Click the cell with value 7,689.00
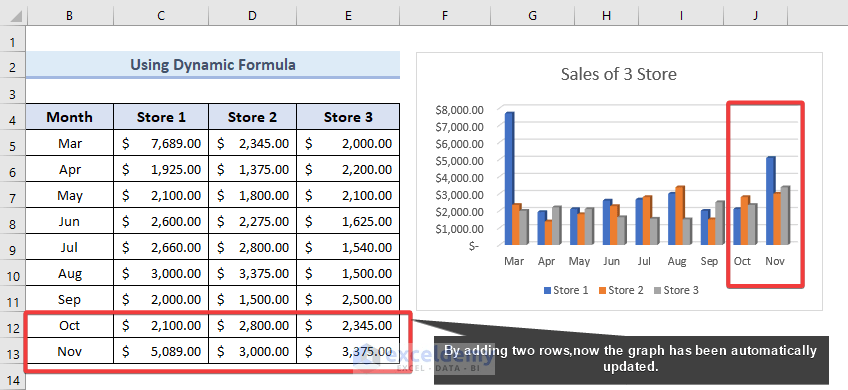Viewport: 848px width, 390px height. 161,143
